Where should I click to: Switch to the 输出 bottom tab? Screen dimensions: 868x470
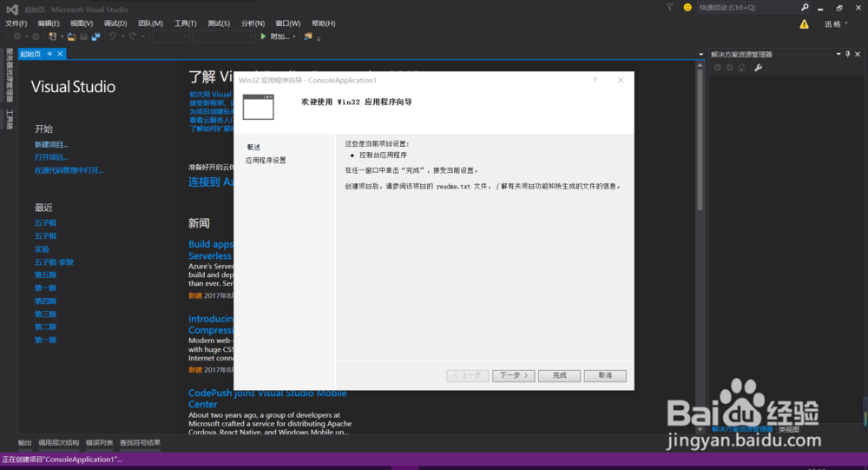pos(25,442)
